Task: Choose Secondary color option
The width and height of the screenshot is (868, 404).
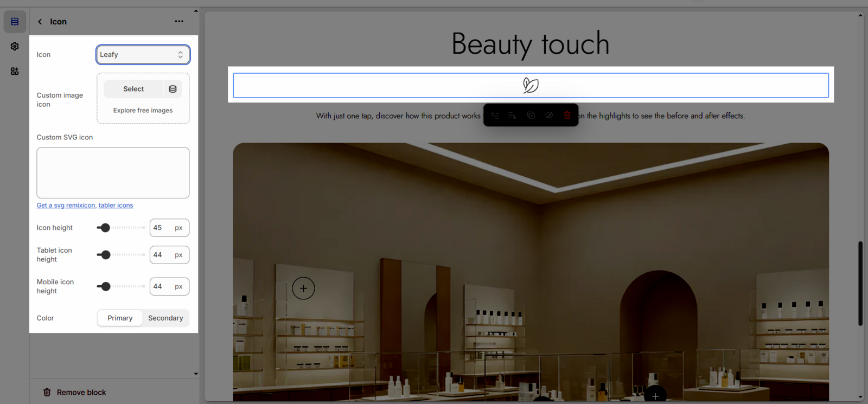Action: 165,318
